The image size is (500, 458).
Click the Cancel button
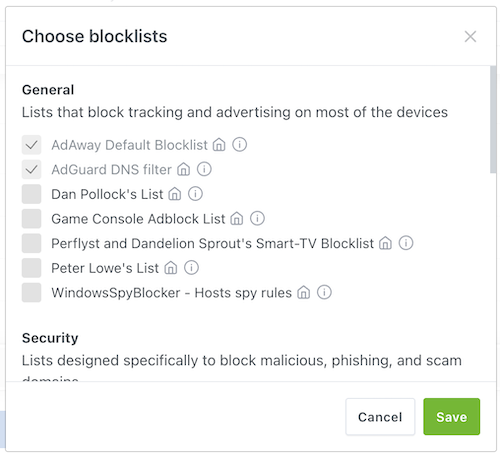click(x=380, y=417)
